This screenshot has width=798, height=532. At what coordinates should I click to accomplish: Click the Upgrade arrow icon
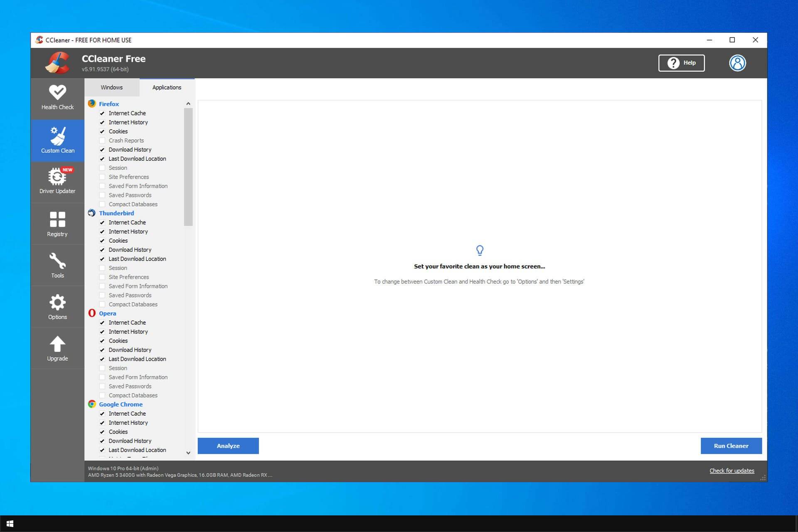point(57,344)
